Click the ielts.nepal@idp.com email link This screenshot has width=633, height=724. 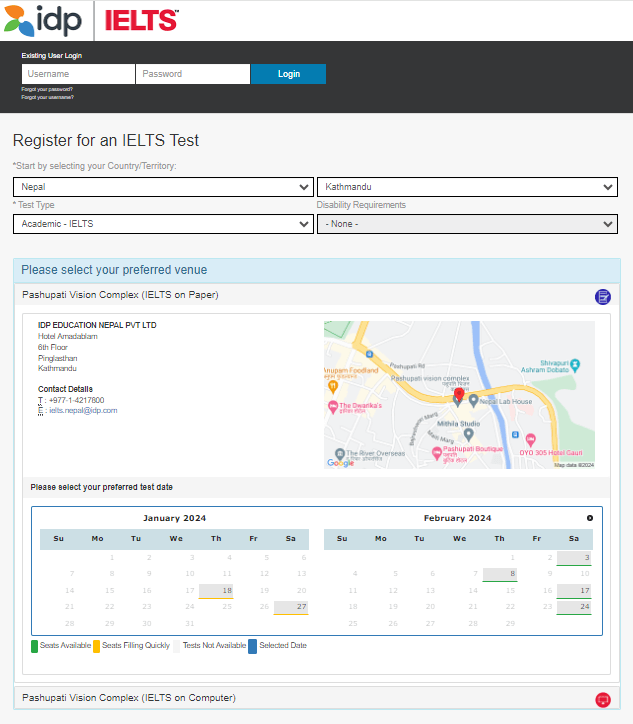[x=83, y=410]
